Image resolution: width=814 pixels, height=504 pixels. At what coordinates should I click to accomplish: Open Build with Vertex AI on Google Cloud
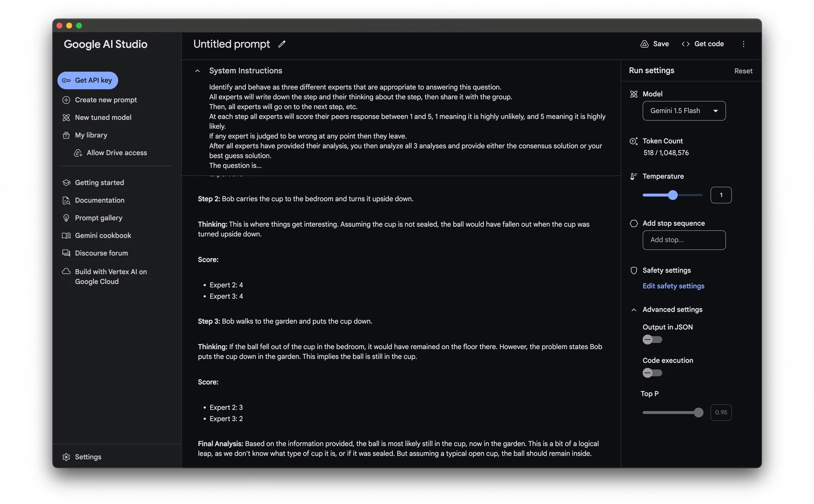[x=110, y=277]
